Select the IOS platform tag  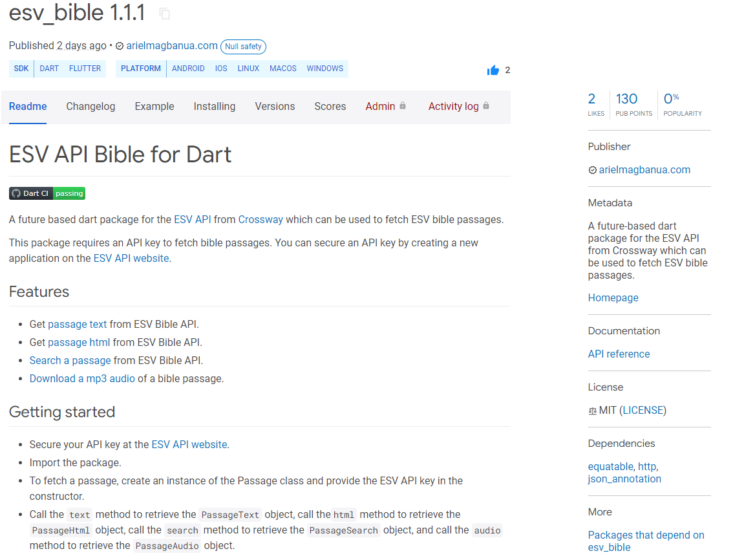click(x=221, y=69)
